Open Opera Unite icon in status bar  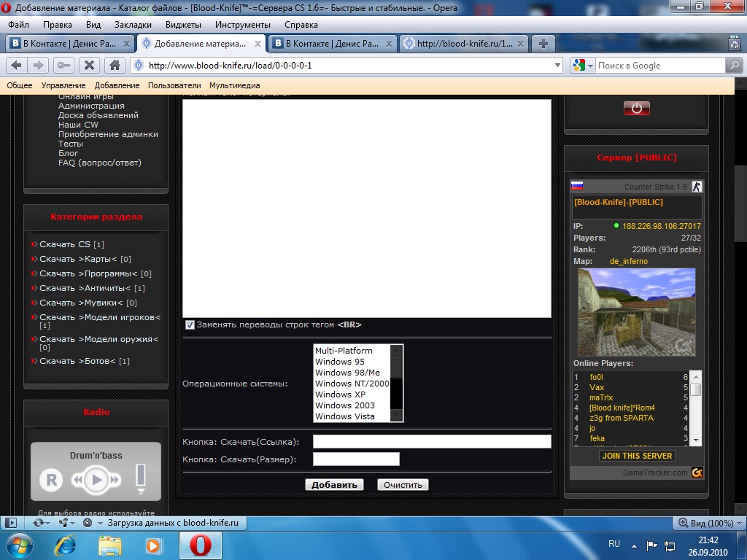pyautogui.click(x=66, y=523)
